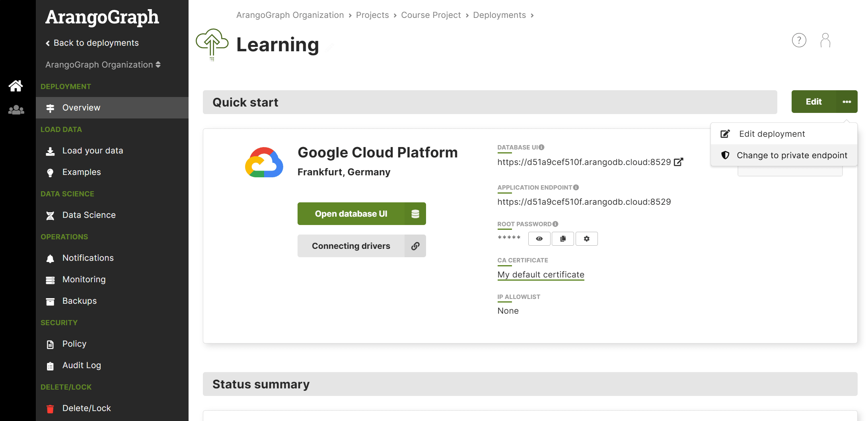Open Audit Log page
The height and width of the screenshot is (421, 868).
point(112,365)
